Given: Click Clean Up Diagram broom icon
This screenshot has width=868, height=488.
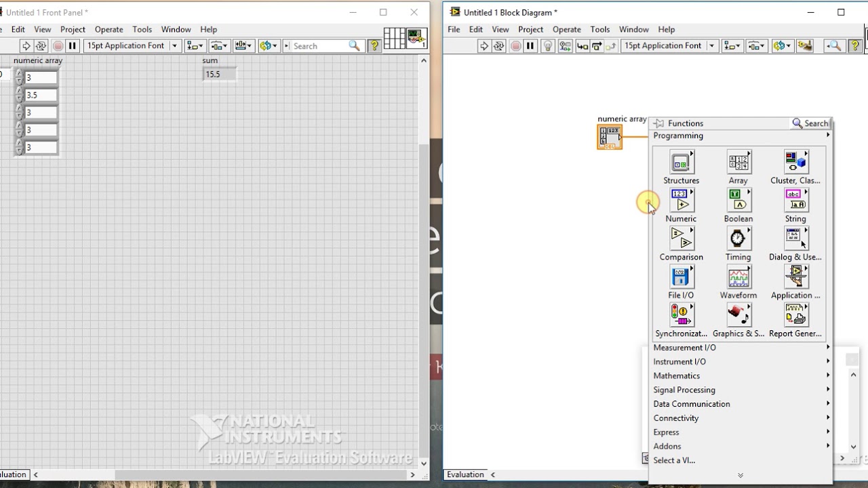Looking at the screenshot, I should pyautogui.click(x=805, y=46).
